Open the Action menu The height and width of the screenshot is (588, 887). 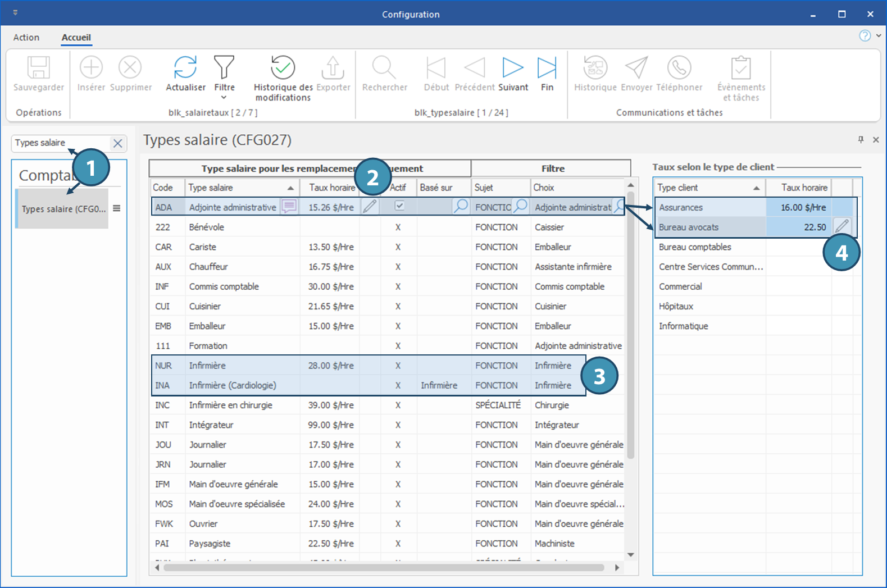(x=26, y=38)
